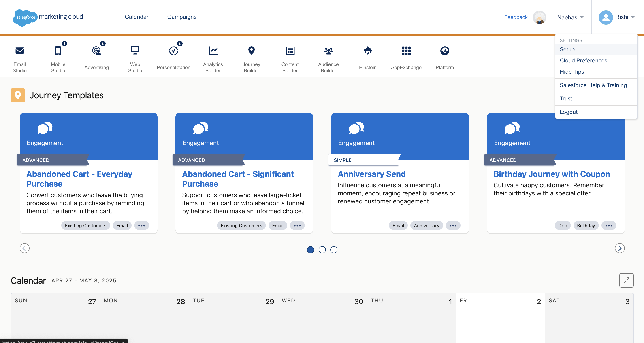Expand the Naehas account dropdown
The height and width of the screenshot is (343, 644).
click(571, 17)
